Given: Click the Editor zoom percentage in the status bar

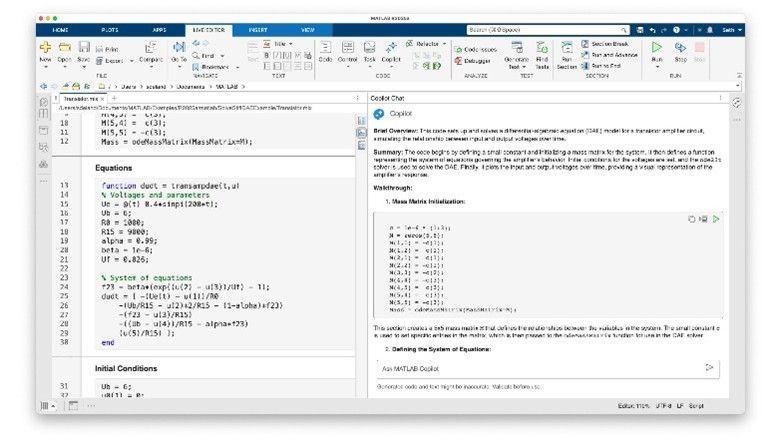Looking at the screenshot, I should click(633, 406).
